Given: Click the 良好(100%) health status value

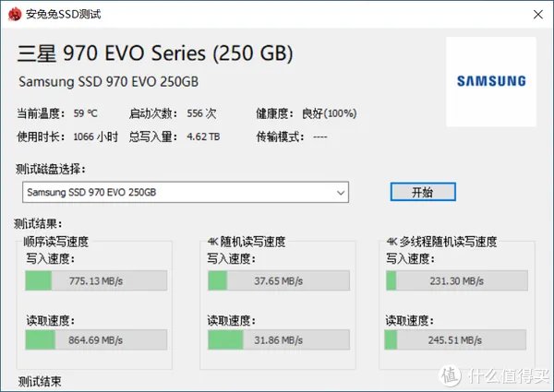Looking at the screenshot, I should tap(329, 114).
